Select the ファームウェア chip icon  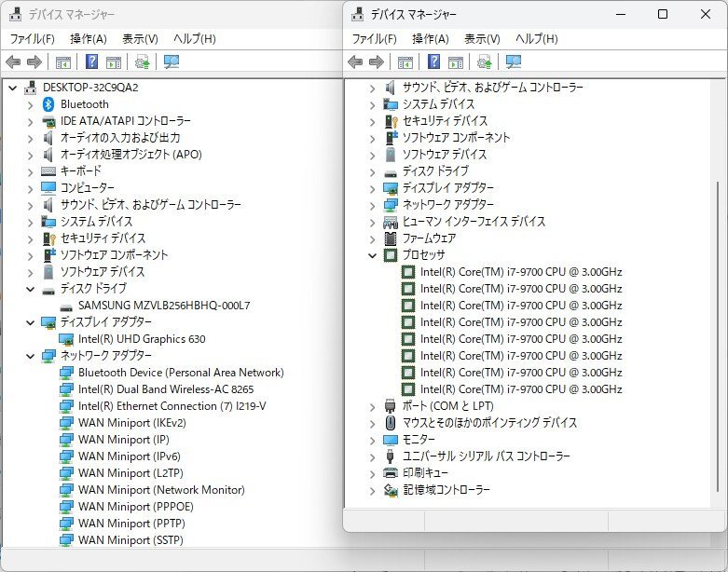(391, 238)
